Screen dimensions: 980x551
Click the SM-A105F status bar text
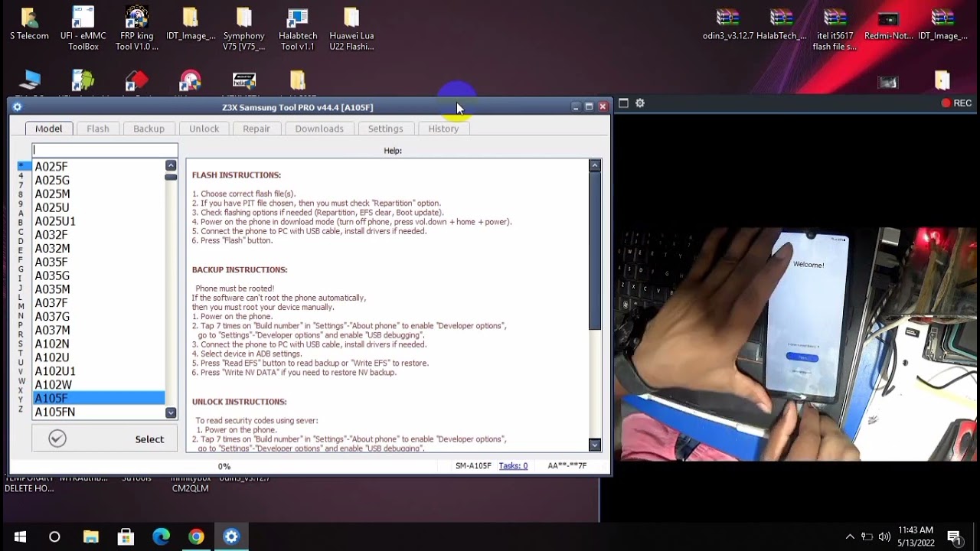click(473, 465)
